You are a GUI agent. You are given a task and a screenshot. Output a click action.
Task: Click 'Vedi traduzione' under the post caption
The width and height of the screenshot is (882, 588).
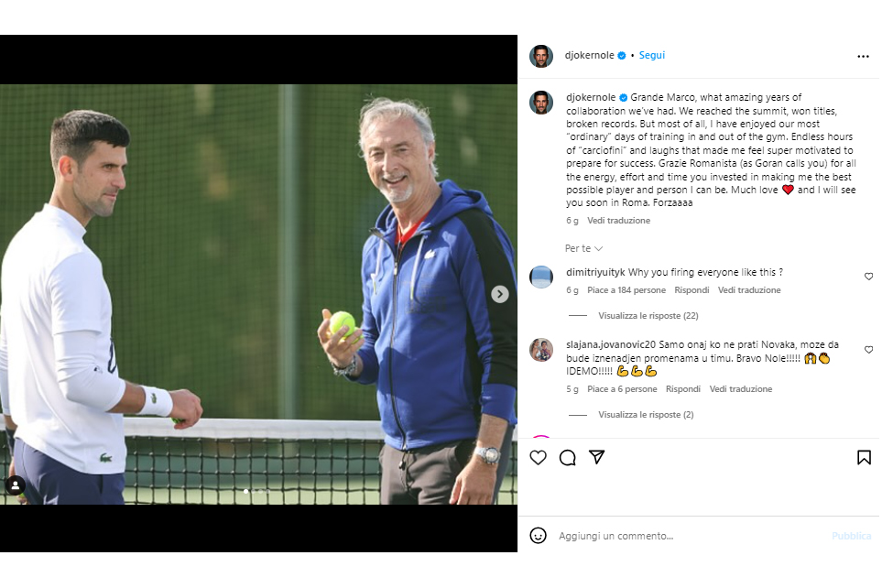coord(619,221)
